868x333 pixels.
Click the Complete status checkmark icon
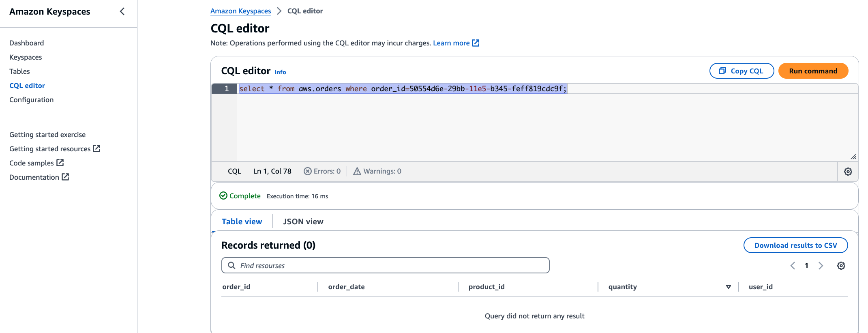(x=223, y=196)
